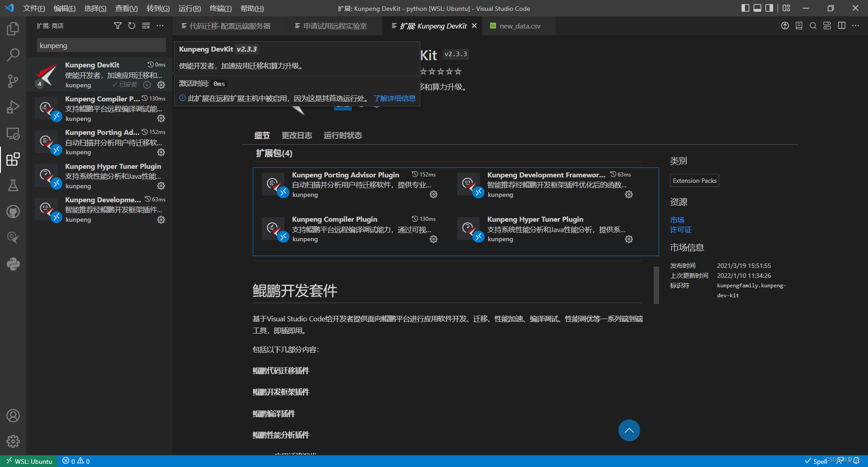Open gear of Kunpeng Compiler Plugin in pack
This screenshot has width=868, height=467.
pyautogui.click(x=434, y=239)
